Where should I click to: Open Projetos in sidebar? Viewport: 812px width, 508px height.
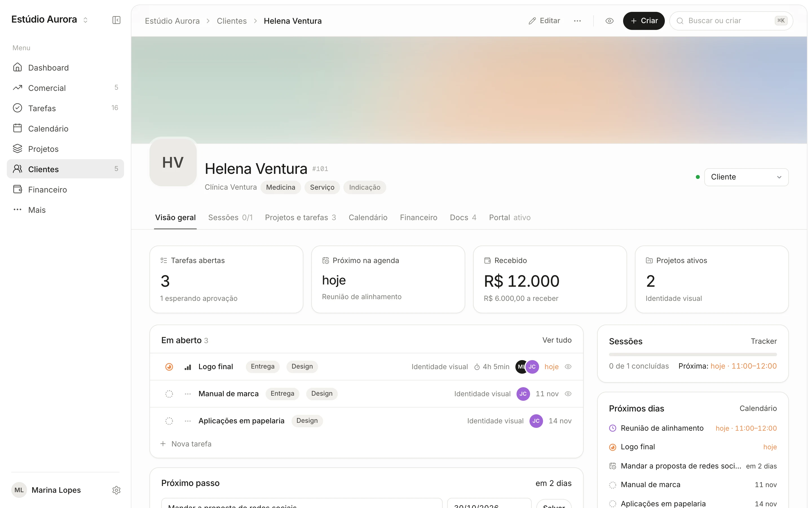[x=65, y=149]
